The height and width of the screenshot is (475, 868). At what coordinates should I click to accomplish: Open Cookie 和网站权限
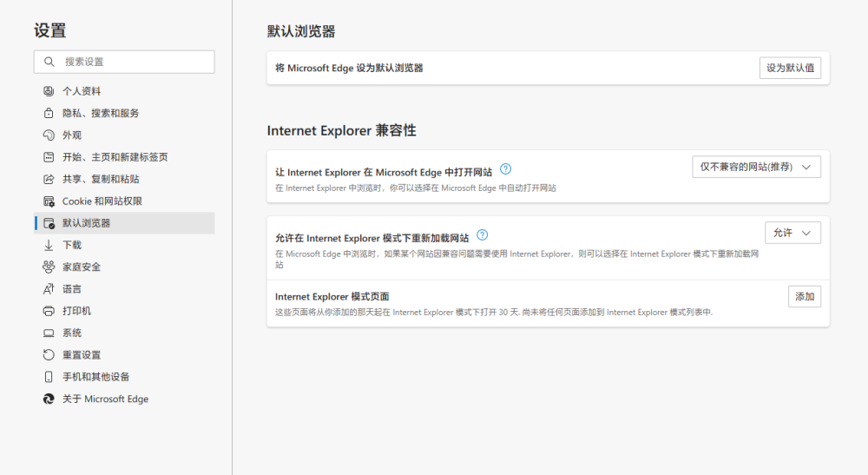pyautogui.click(x=124, y=201)
